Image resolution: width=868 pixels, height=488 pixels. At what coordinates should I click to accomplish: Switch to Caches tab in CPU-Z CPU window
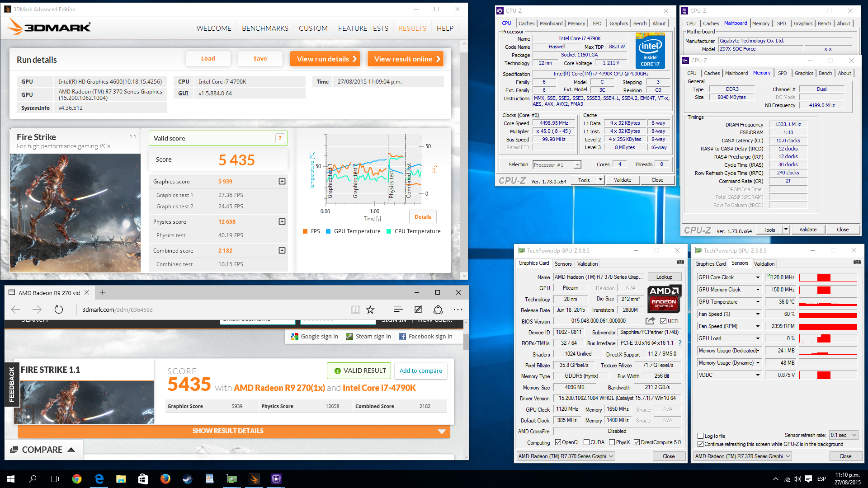click(526, 23)
